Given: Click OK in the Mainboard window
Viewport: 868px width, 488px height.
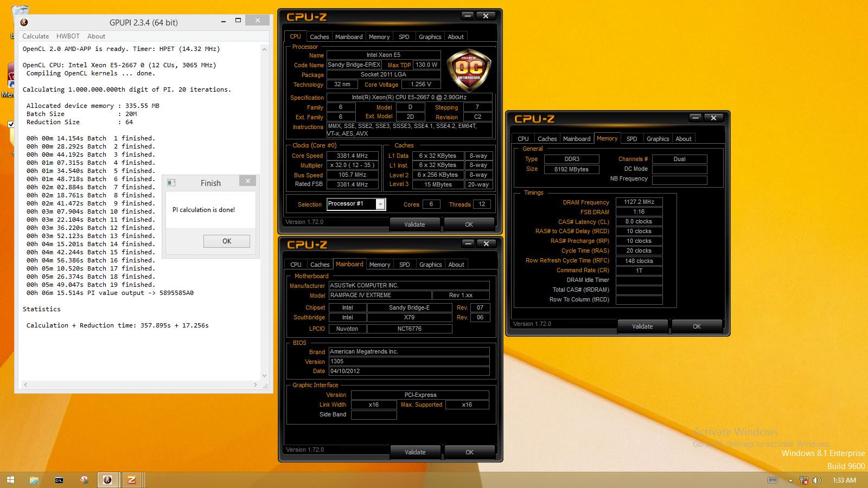Looking at the screenshot, I should tap(469, 452).
